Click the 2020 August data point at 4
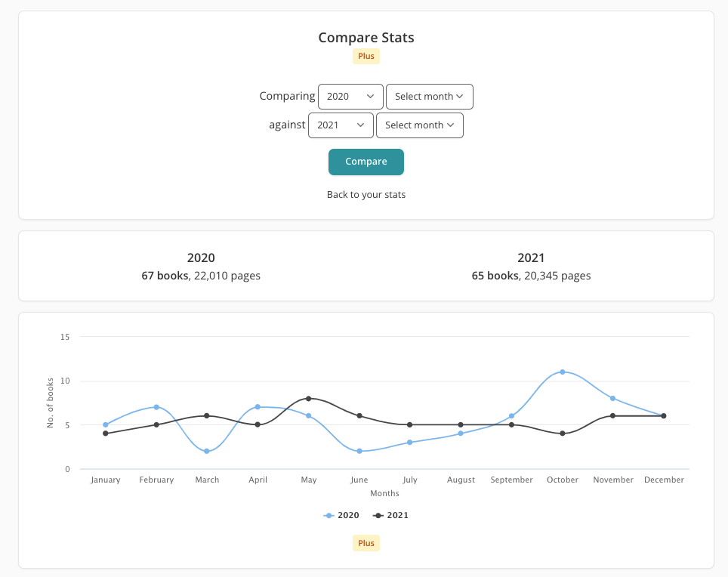This screenshot has width=728, height=577. point(461,434)
